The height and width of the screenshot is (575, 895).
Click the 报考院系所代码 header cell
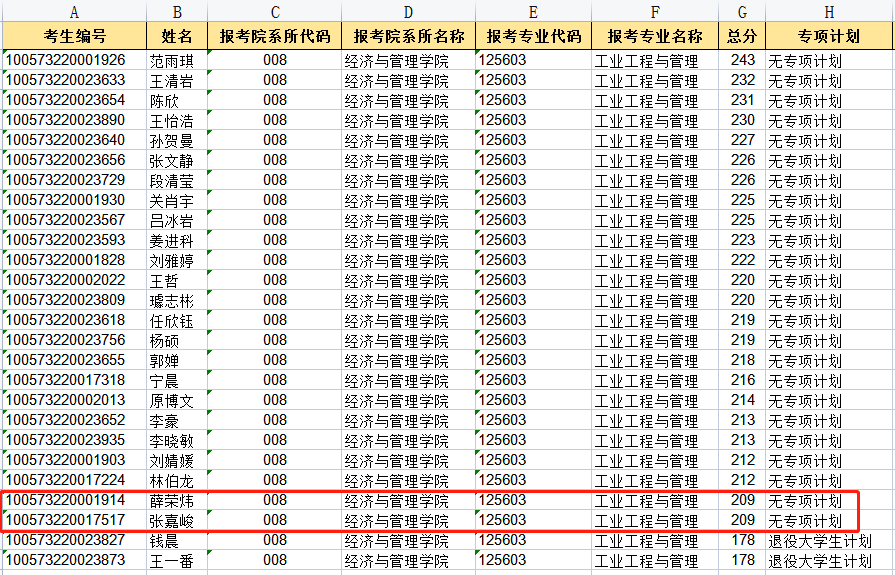pos(274,36)
